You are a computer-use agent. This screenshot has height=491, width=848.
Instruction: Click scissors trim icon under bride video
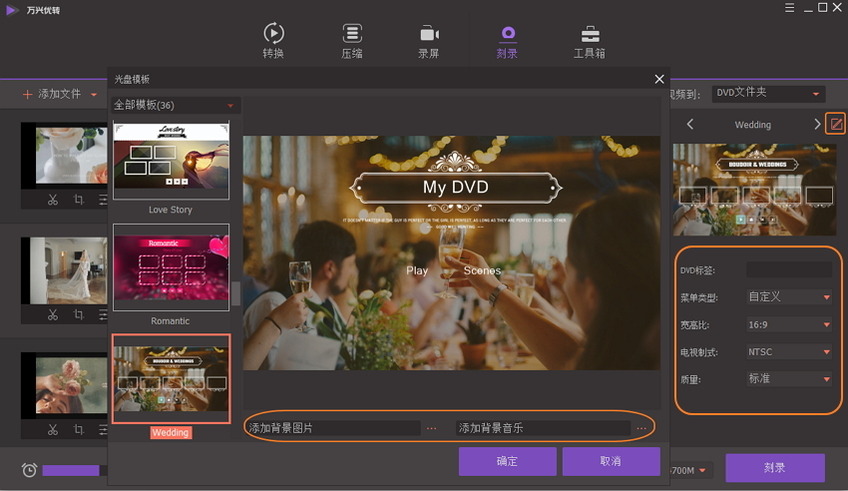[x=52, y=315]
